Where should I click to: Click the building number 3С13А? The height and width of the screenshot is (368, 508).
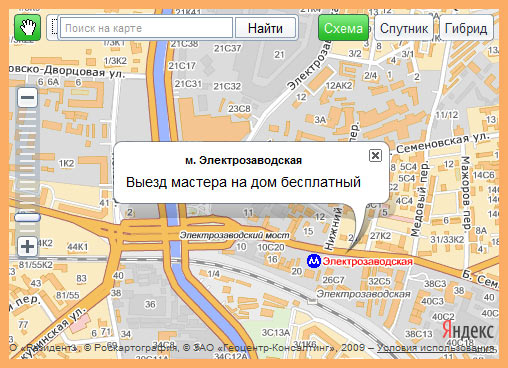click(x=275, y=332)
